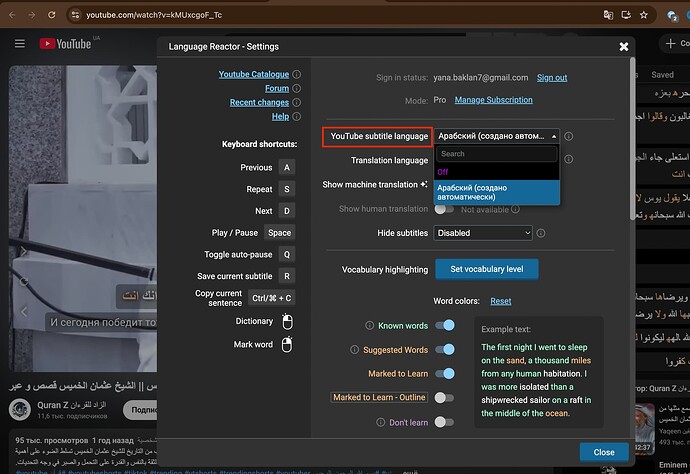
Task: Click the Save current subtitle R key
Action: [x=287, y=276]
